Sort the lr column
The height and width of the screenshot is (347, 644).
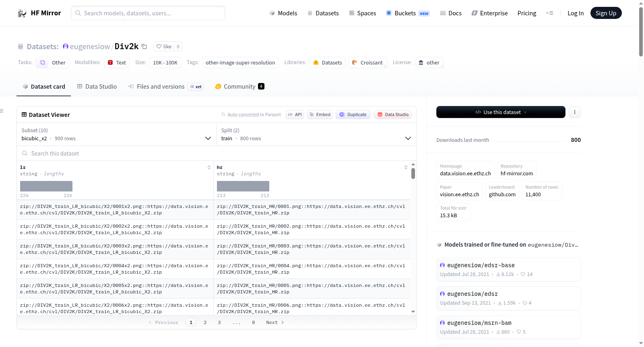pyautogui.click(x=209, y=167)
